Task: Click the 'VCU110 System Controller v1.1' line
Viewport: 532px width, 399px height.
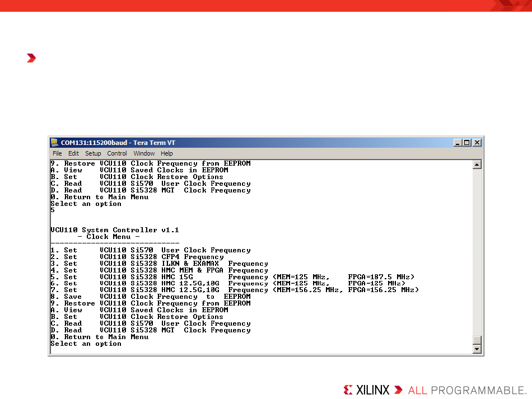Action: (115, 230)
